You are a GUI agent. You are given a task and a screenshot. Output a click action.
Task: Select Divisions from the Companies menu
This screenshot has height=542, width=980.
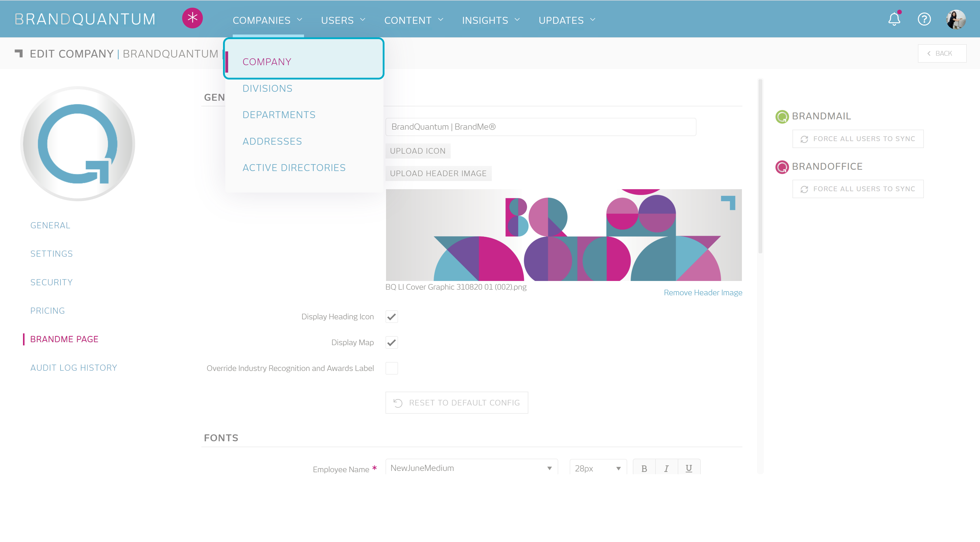click(267, 88)
